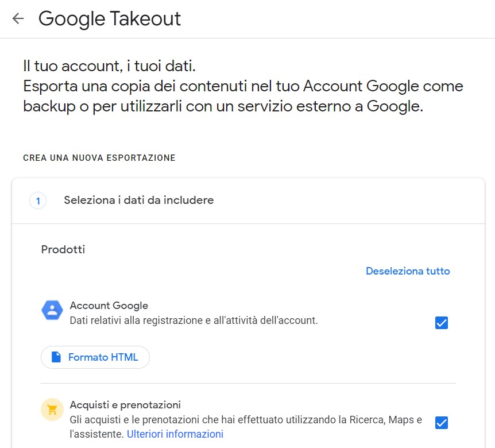Click the Il tuo account, i tuoi dati headline
495x448 pixels.
tap(110, 66)
